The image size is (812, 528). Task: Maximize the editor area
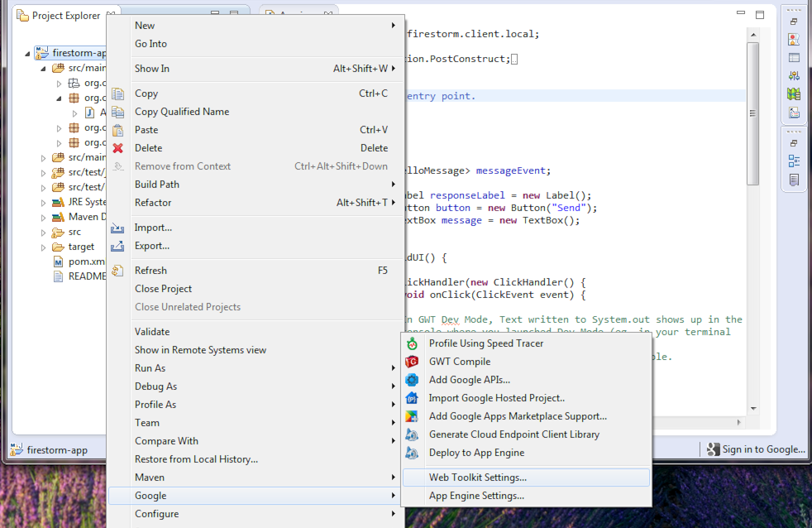[x=760, y=15]
